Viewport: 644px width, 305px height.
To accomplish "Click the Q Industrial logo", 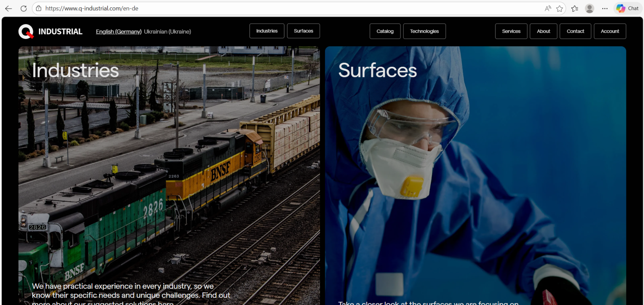I will point(50,31).
